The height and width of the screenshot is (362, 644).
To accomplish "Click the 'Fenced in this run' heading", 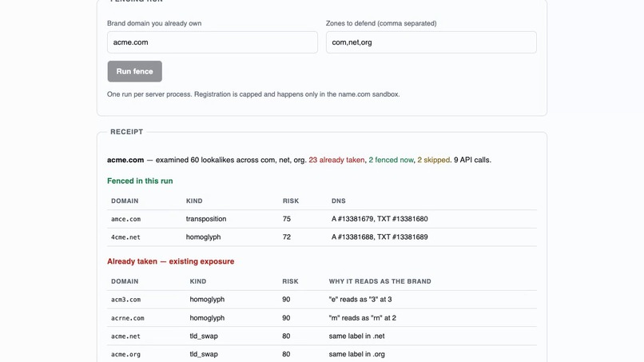I will click(140, 181).
